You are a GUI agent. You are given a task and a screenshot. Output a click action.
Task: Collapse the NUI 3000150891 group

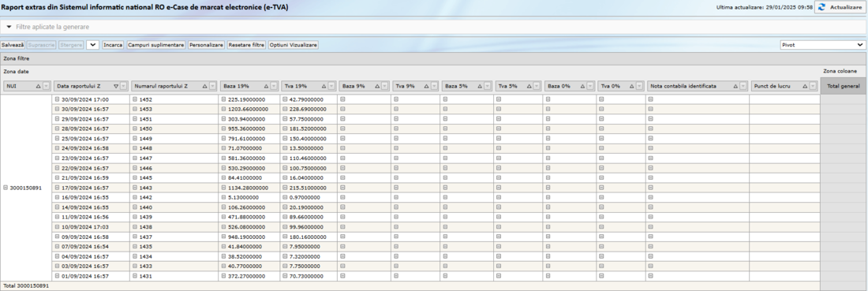6,188
